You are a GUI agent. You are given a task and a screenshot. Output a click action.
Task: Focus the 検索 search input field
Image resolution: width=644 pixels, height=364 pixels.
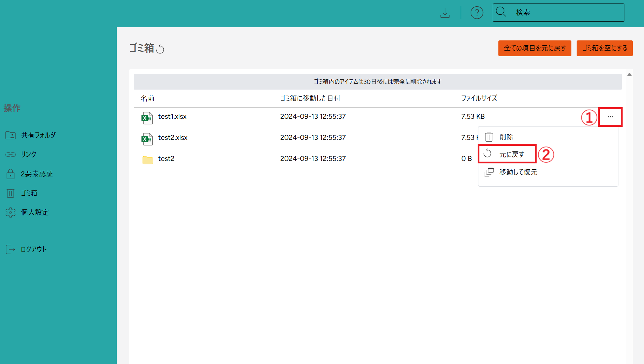click(x=558, y=13)
